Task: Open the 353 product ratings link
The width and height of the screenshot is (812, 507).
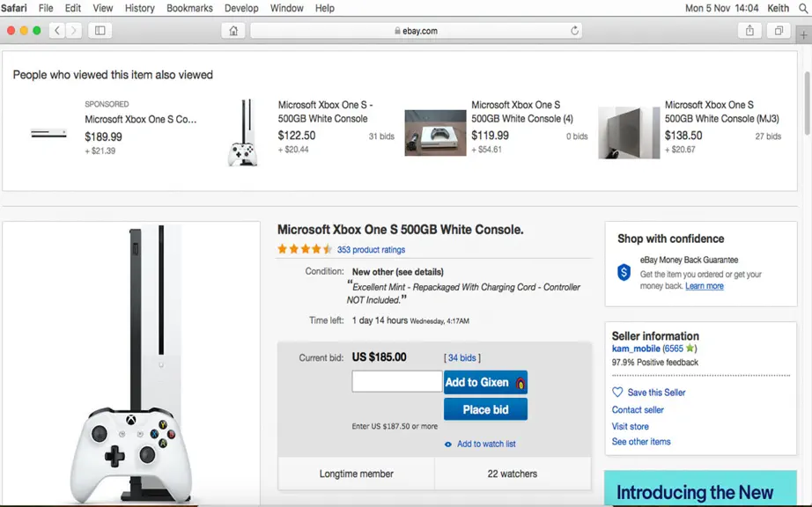Action: point(371,249)
